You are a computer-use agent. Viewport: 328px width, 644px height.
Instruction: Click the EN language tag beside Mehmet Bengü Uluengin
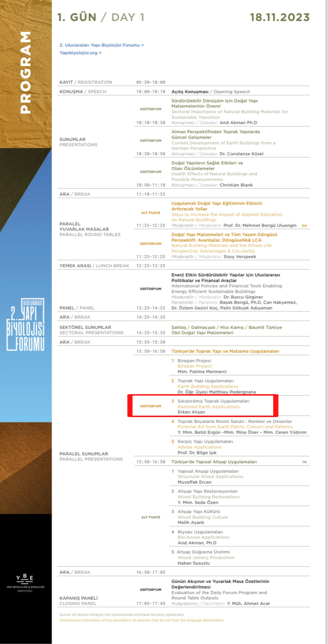304,226
